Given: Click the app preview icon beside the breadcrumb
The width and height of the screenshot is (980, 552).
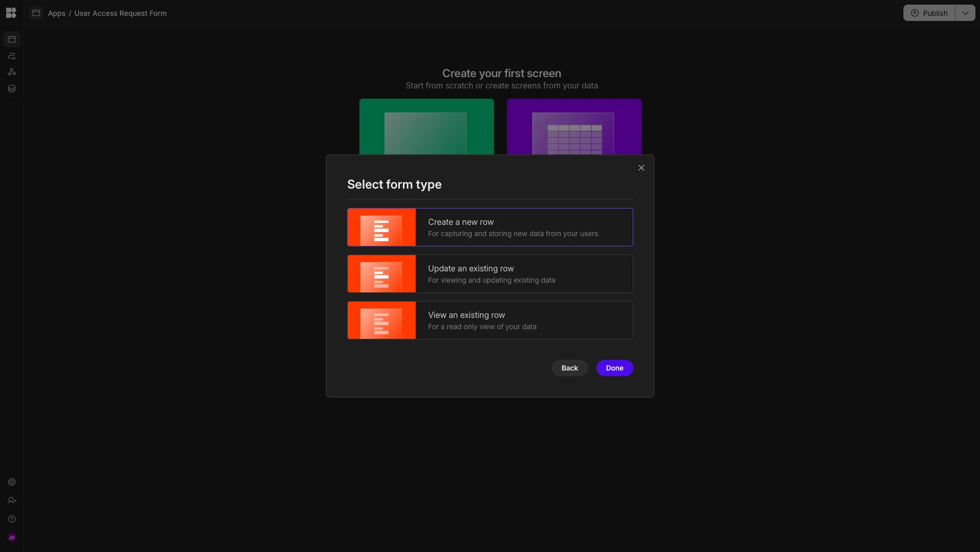Looking at the screenshot, I should (36, 13).
